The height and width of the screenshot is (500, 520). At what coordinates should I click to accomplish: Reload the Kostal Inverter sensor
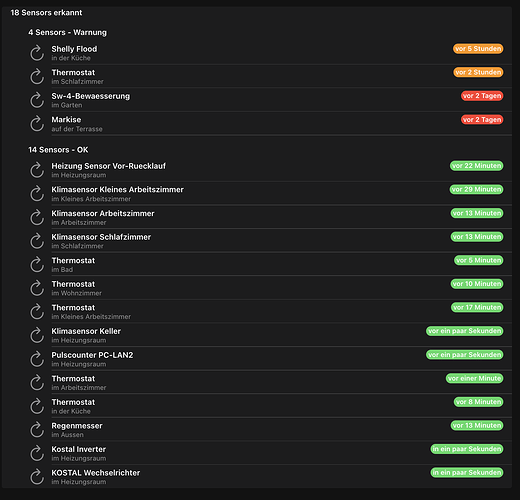point(37,453)
